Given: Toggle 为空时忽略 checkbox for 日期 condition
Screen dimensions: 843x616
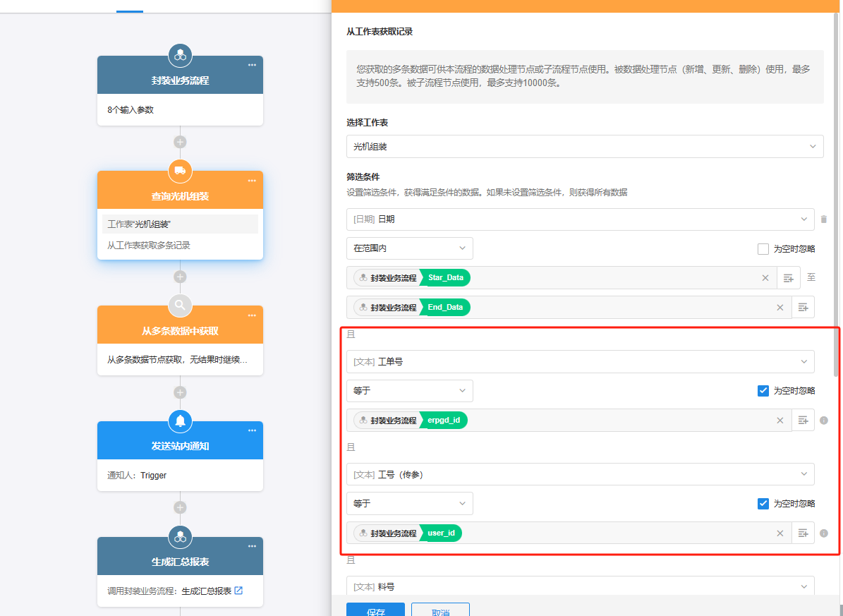Looking at the screenshot, I should pyautogui.click(x=763, y=249).
